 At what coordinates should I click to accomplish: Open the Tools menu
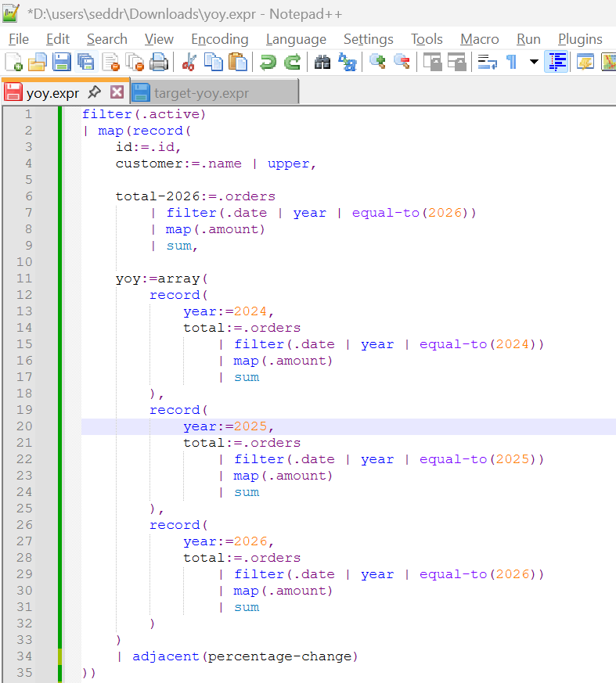click(x=427, y=39)
